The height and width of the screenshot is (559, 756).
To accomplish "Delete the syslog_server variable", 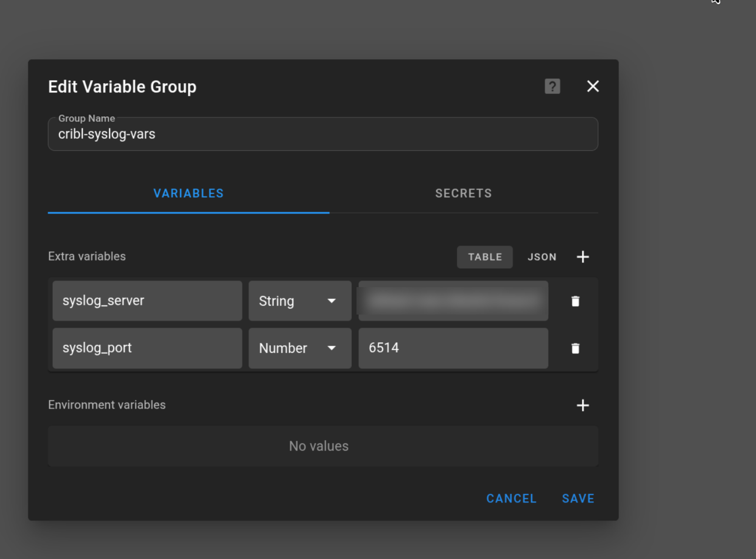I will [575, 301].
